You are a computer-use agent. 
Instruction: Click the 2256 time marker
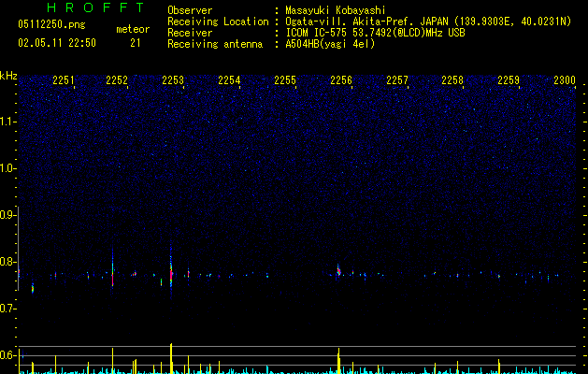(x=341, y=80)
